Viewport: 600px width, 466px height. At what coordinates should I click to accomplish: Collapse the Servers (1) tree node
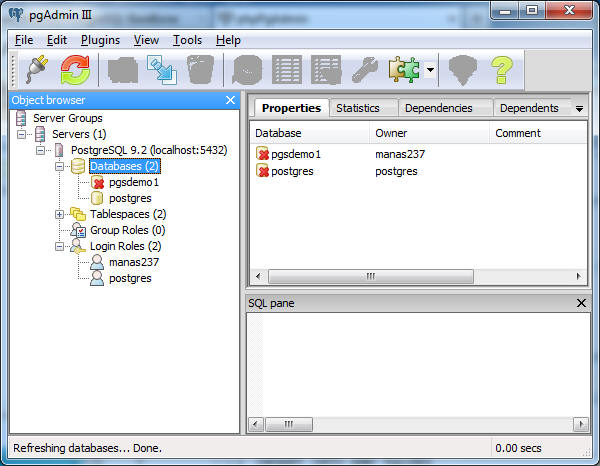click(x=21, y=134)
